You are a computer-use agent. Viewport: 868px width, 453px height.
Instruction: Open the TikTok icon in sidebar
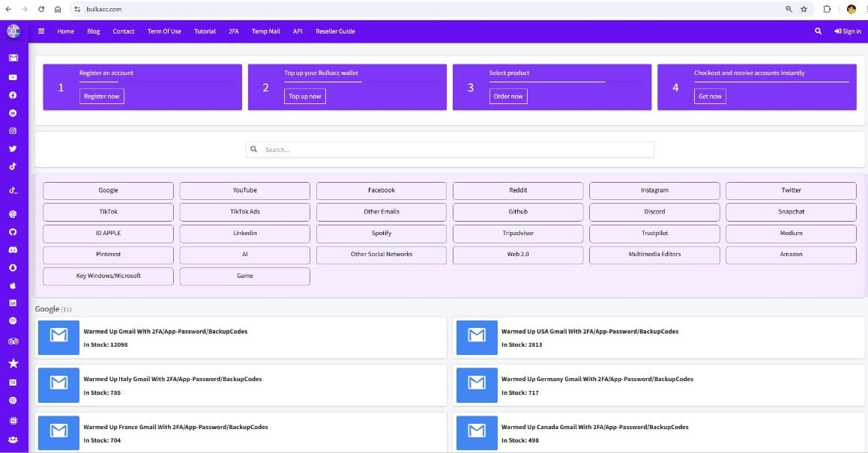[13, 166]
